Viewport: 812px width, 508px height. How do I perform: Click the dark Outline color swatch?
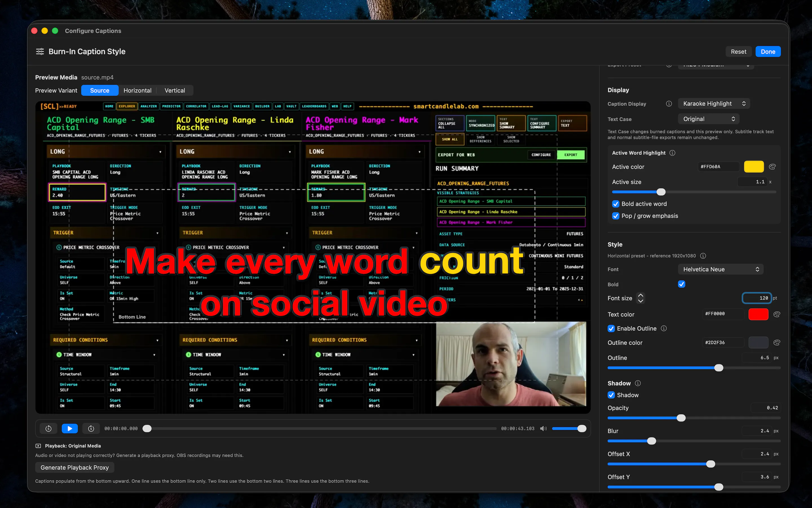(x=758, y=342)
